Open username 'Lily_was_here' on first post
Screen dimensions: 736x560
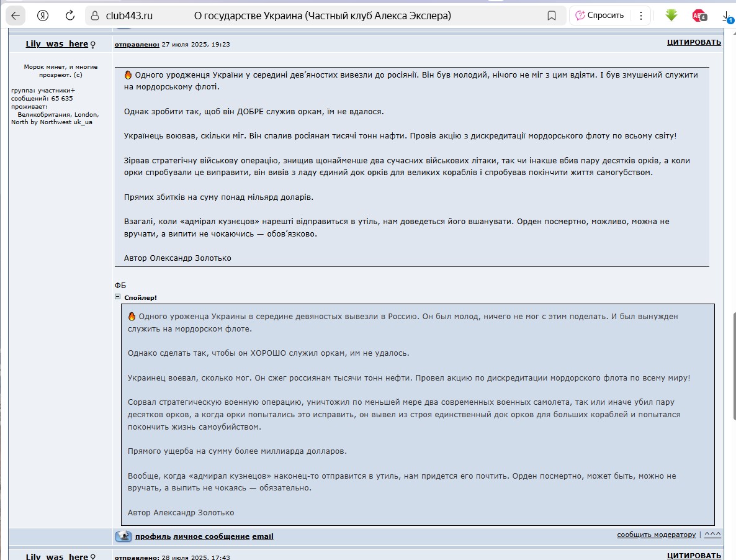click(57, 44)
